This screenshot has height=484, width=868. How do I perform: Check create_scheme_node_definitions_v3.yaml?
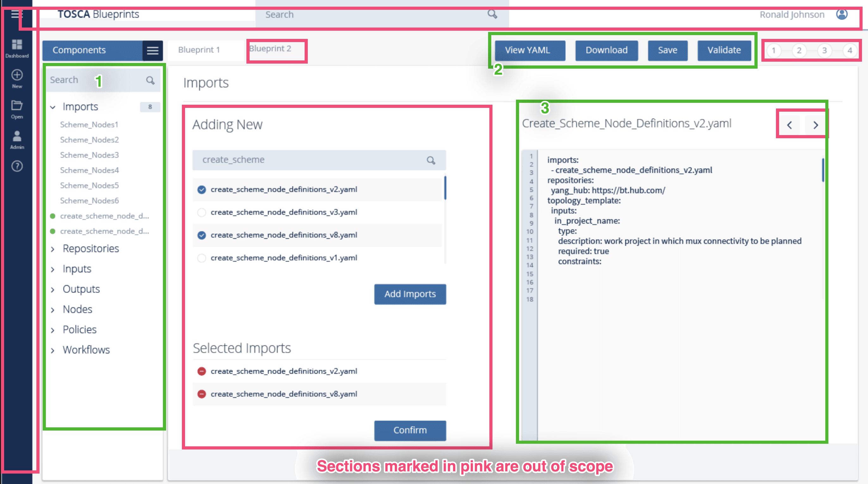click(x=201, y=212)
